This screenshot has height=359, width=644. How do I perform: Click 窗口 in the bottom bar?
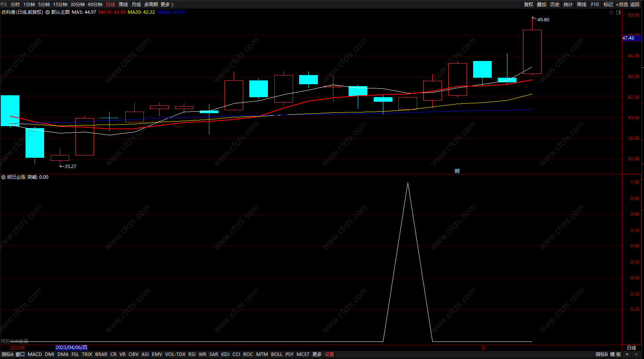(20, 354)
